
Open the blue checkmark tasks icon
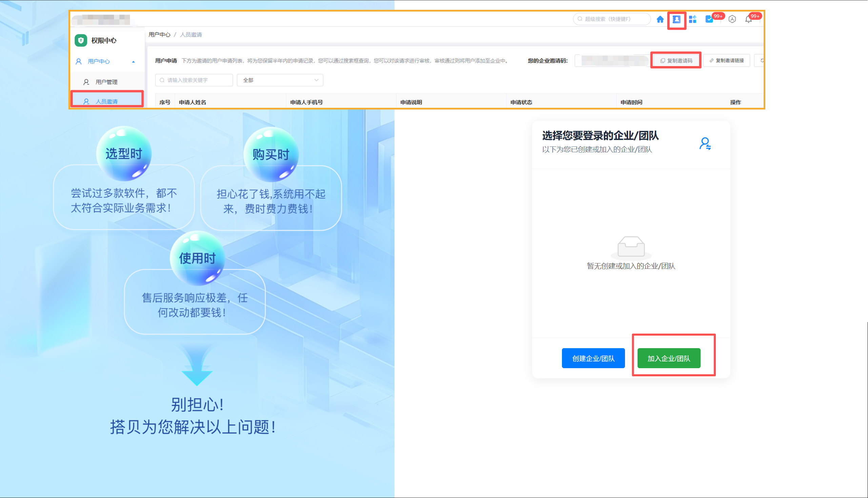click(709, 20)
